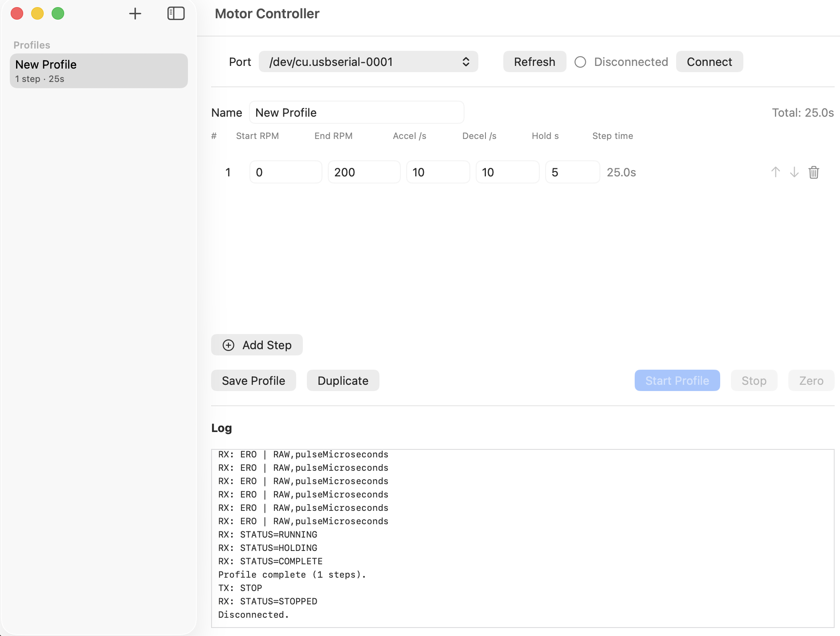The height and width of the screenshot is (636, 840).
Task: Click the 'RX: STATUS=COMPLETE' log line
Action: (270, 561)
